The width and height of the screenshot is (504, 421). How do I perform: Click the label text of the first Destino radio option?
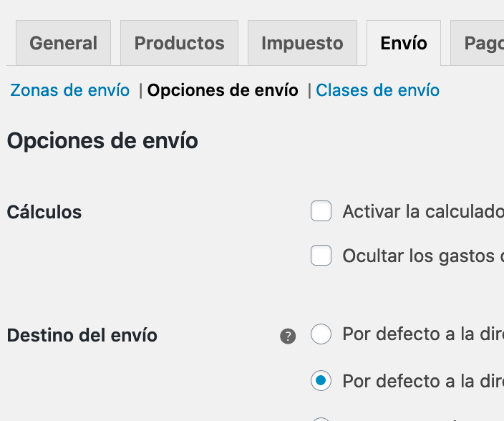point(423,334)
